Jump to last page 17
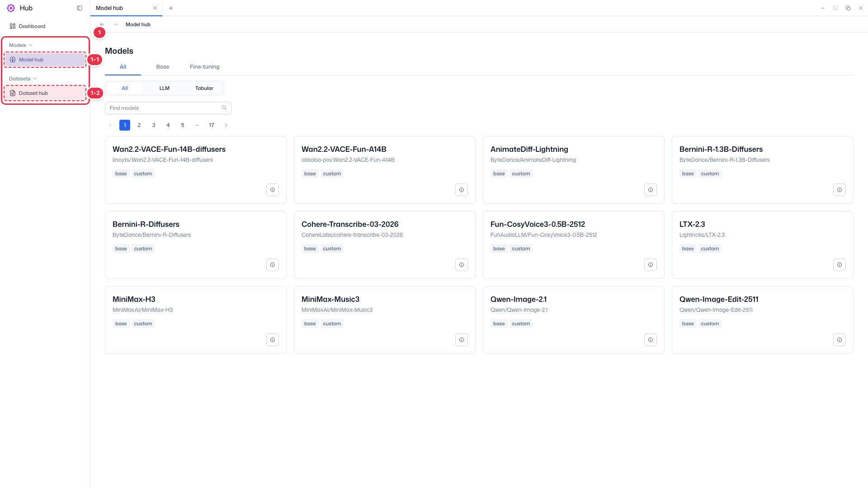Screen dimensions: 868x488 [x=212, y=125]
